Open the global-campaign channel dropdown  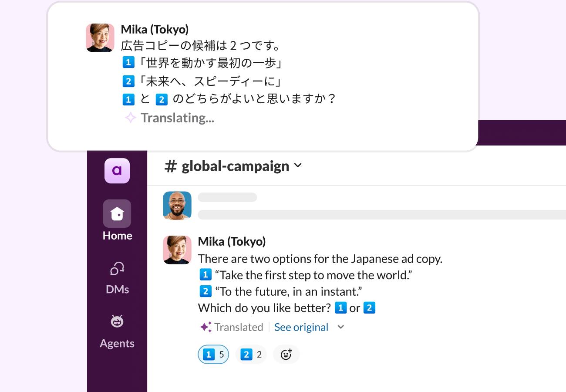(298, 166)
